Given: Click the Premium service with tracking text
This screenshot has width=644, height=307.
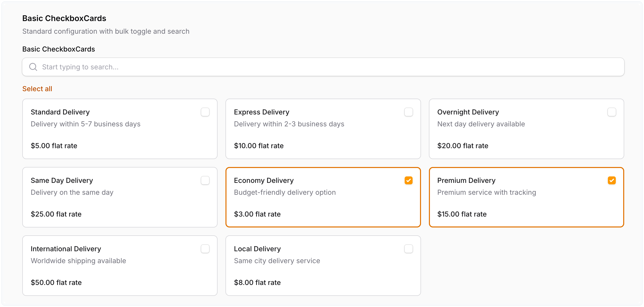Looking at the screenshot, I should pyautogui.click(x=487, y=192).
